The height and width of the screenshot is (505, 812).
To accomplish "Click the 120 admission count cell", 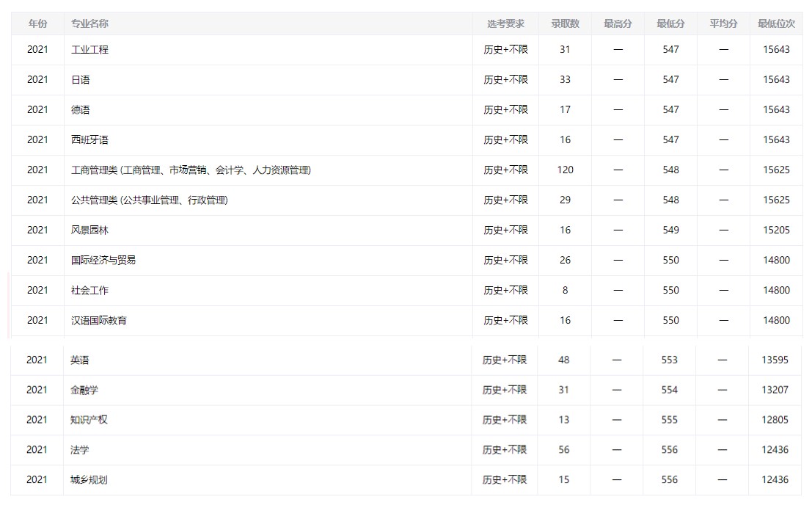I will tap(565, 170).
